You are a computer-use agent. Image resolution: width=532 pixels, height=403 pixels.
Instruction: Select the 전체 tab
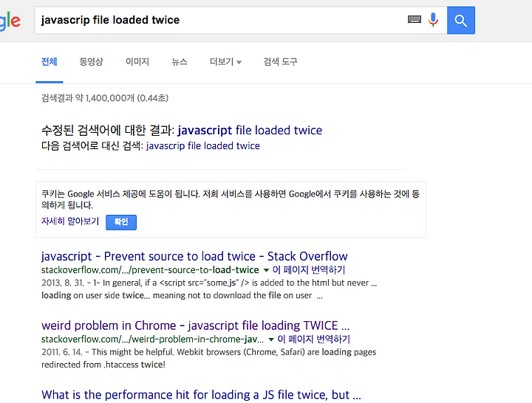point(50,62)
